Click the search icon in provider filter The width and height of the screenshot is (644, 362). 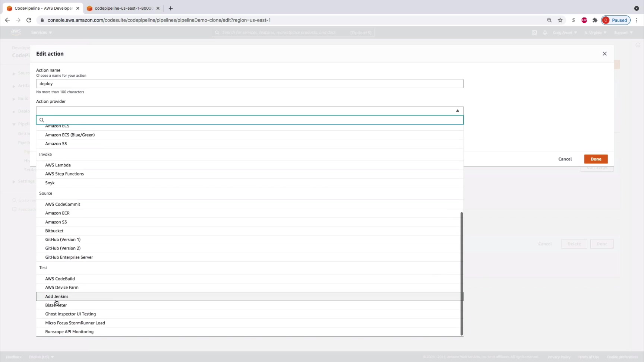coord(42,120)
